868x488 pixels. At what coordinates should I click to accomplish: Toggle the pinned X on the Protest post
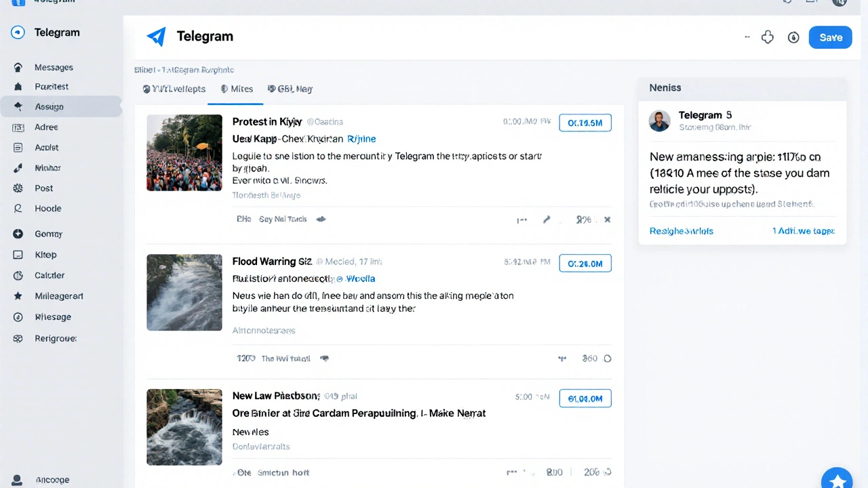607,219
